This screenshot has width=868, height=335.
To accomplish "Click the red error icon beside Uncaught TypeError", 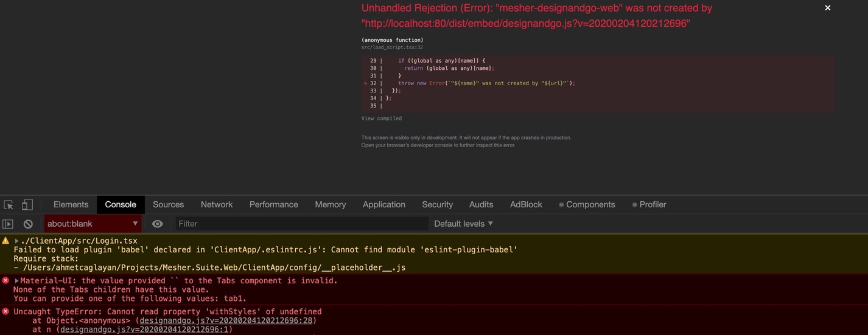I will (x=5, y=311).
